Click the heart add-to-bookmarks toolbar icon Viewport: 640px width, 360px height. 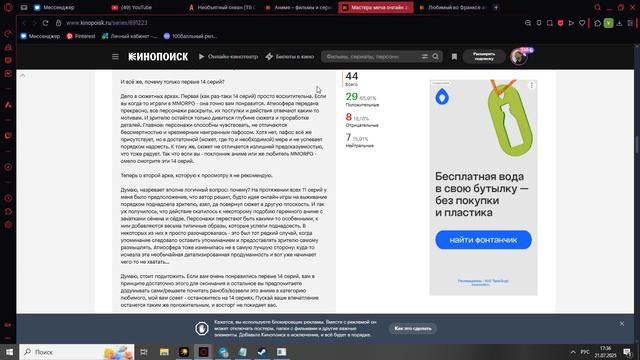(x=582, y=23)
